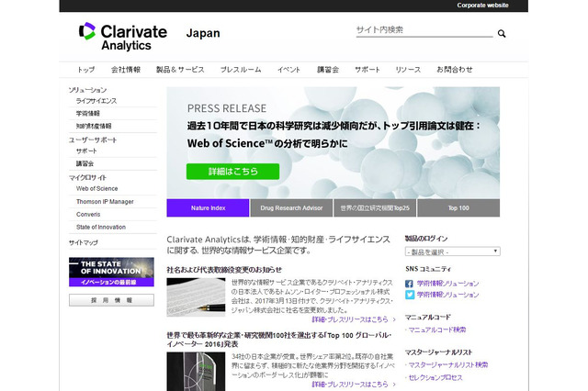Select 講習会 in the left sidebar
The image size is (588, 391).
click(85, 163)
